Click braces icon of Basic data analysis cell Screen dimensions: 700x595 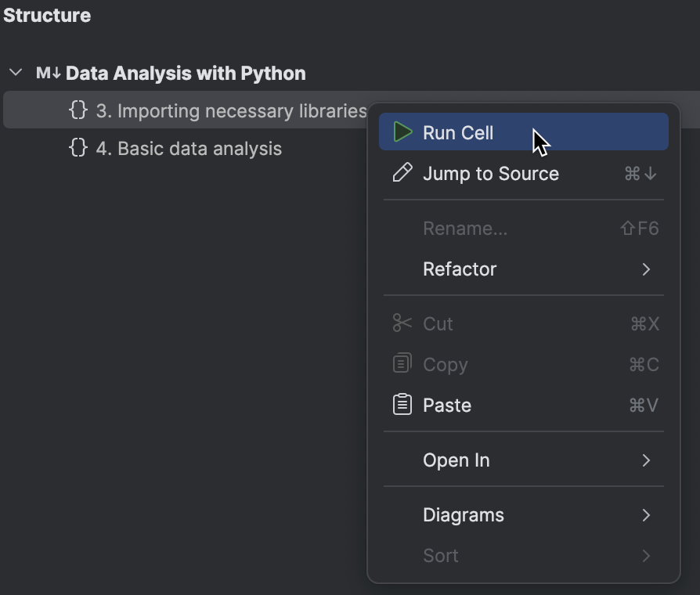[x=78, y=147]
